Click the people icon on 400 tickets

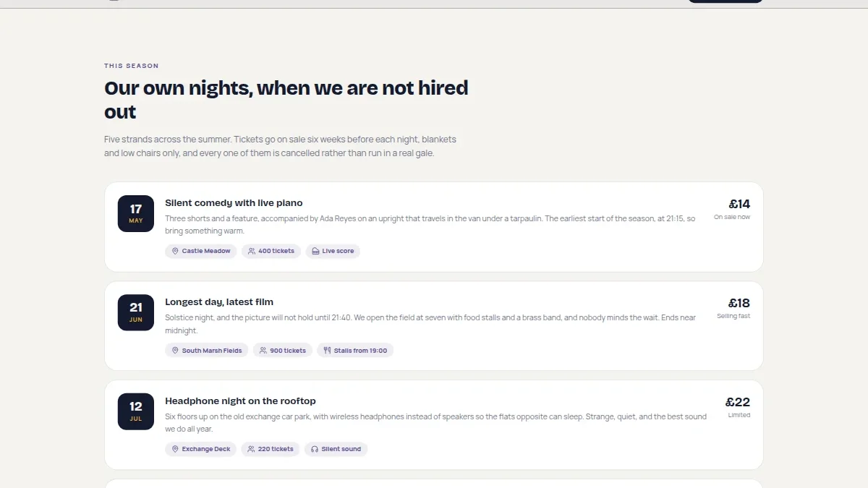[x=252, y=251]
